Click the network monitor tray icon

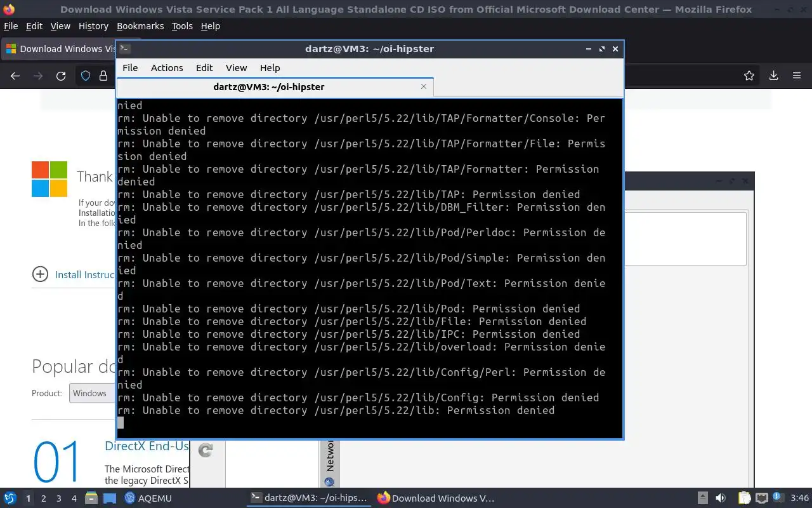(x=762, y=498)
